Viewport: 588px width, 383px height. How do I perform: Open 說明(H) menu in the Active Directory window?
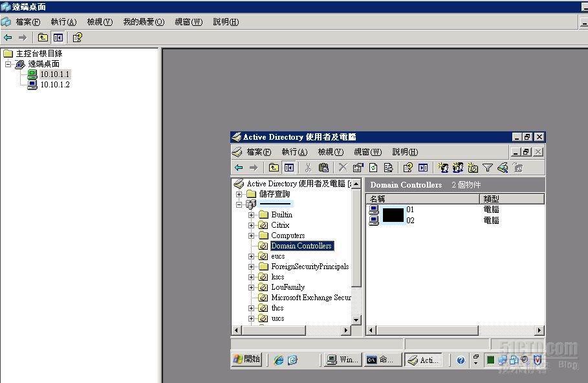[405, 152]
